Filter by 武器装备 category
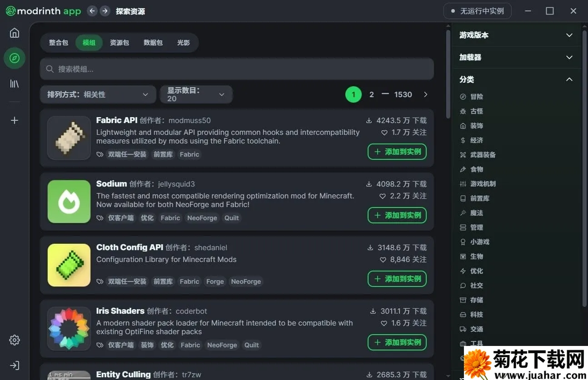The height and width of the screenshot is (380, 588). 478,155
